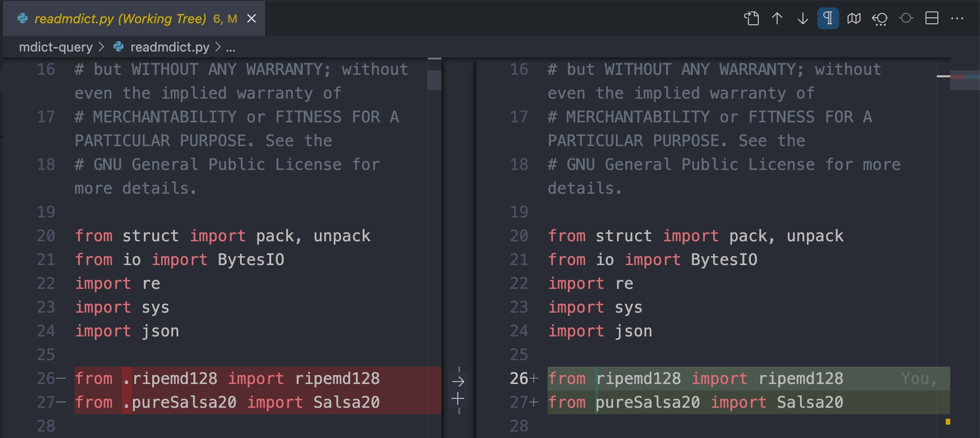Expand the chevron after mdict-query breadcrumb
This screenshot has width=980, height=438.
[x=102, y=47]
